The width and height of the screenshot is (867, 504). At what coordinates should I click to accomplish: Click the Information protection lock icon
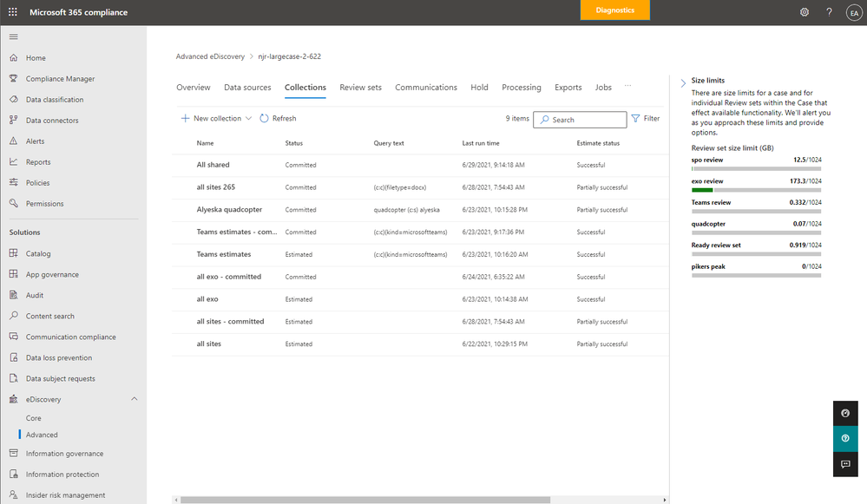point(14,475)
